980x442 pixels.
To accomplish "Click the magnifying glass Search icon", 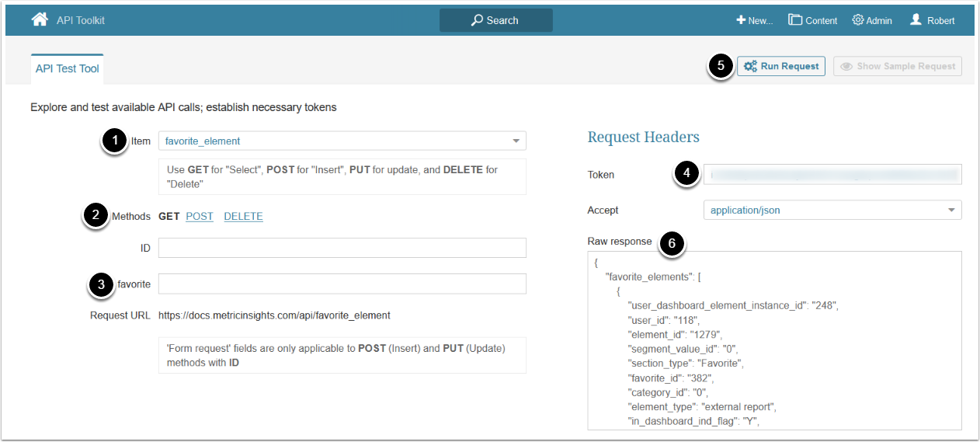I will (478, 20).
